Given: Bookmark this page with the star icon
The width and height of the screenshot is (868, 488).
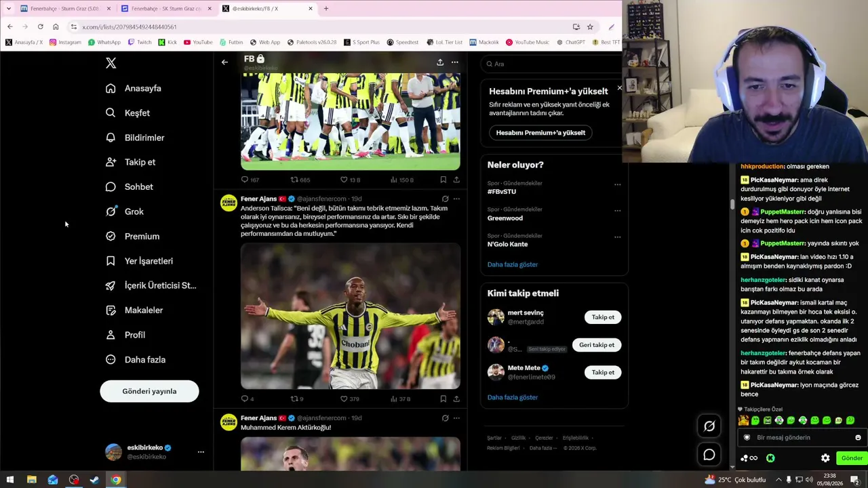Looking at the screenshot, I should click(590, 26).
